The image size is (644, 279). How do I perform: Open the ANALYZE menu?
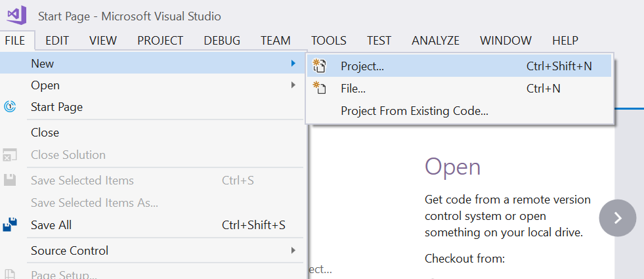point(435,40)
